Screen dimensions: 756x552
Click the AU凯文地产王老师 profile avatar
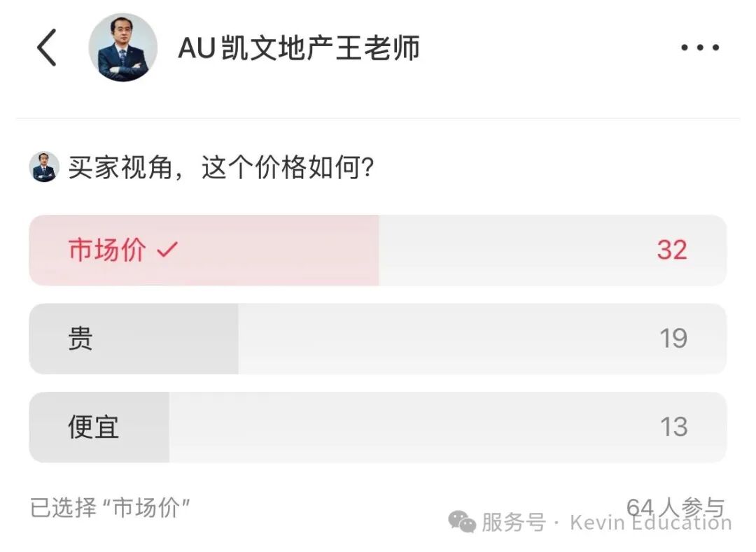click(123, 48)
